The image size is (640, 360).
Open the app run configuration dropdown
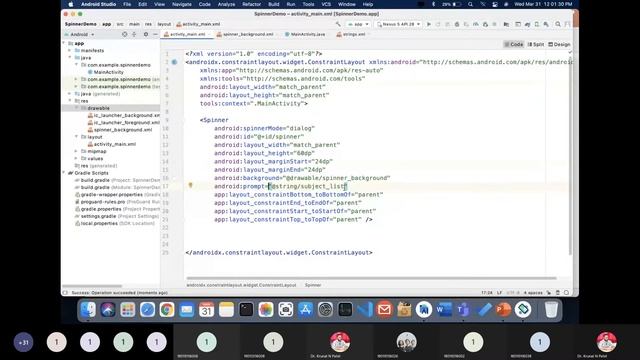click(x=358, y=24)
